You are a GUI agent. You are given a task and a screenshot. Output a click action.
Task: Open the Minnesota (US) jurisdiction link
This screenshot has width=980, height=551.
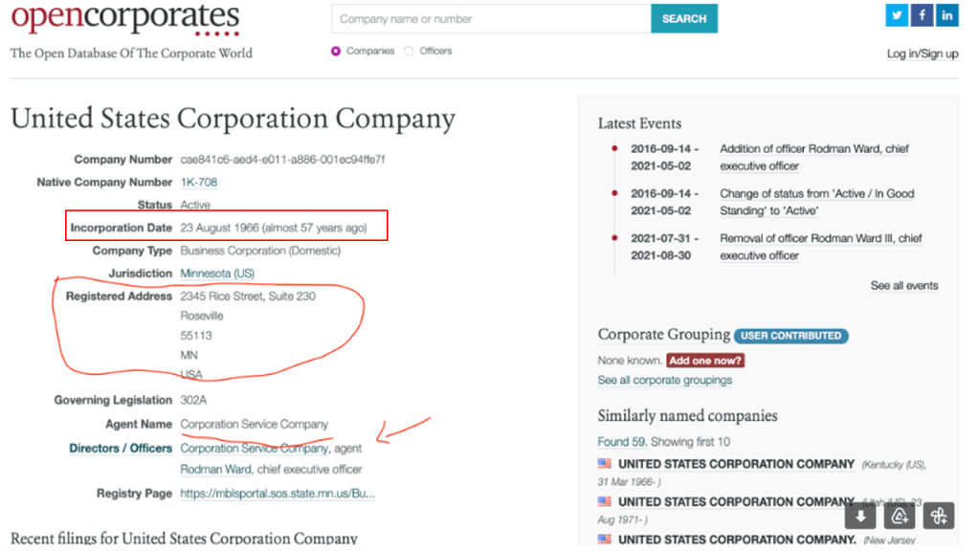pyautogui.click(x=217, y=274)
